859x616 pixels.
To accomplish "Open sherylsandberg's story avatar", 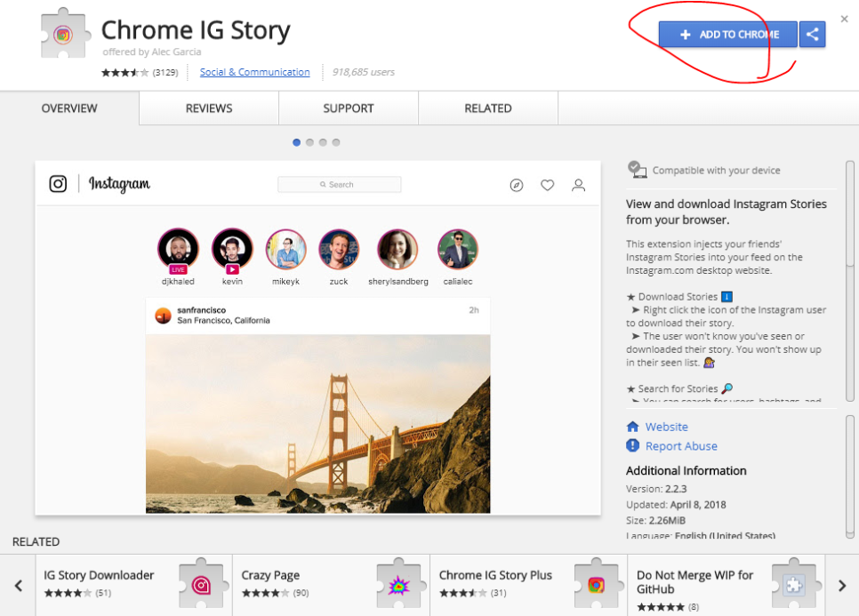I will point(397,249).
